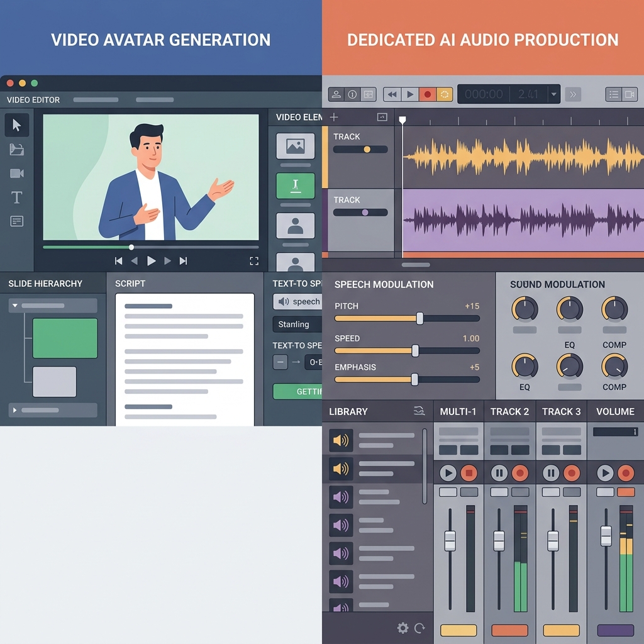644x644 pixels.
Task: Toggle pause on the TRACK 3 mixer channel
Action: (x=551, y=473)
